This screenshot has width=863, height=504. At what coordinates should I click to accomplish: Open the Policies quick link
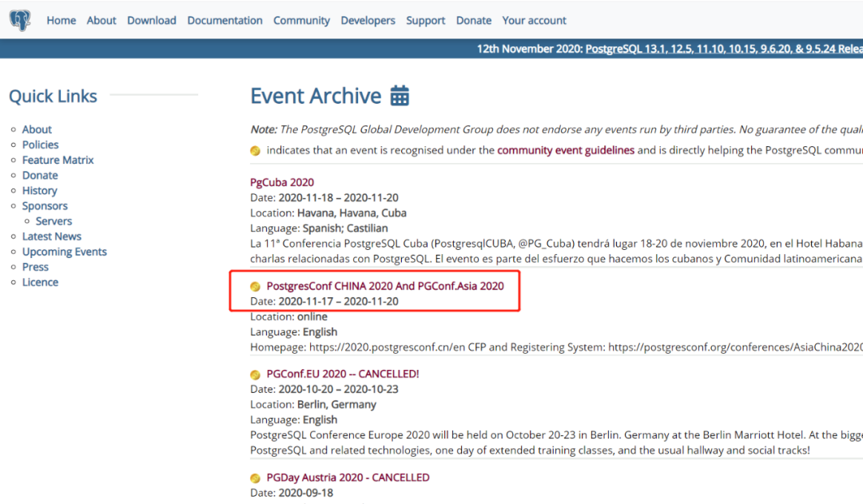(40, 145)
